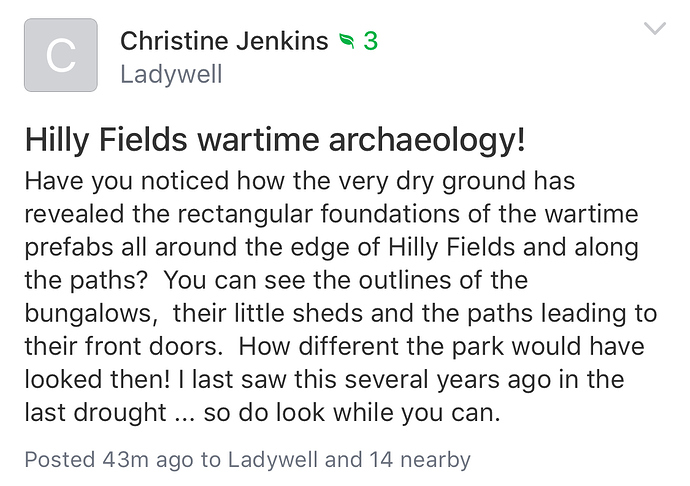Open the post options chevron menu
This screenshot has width=690, height=486.
[x=655, y=29]
